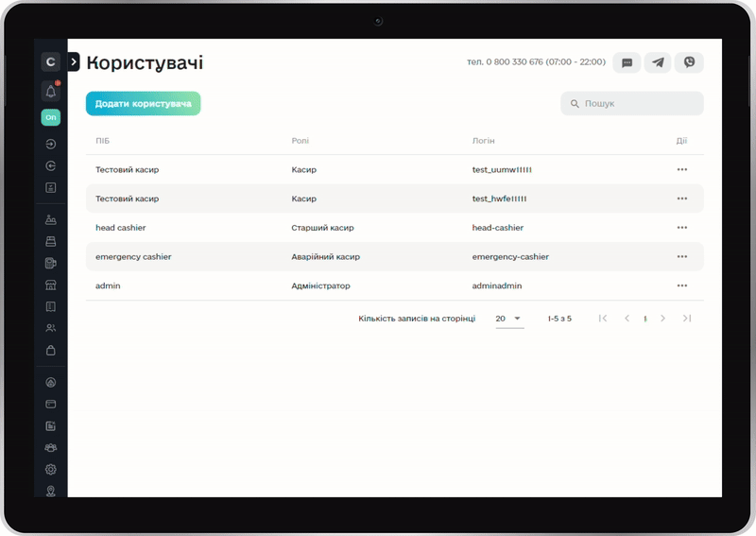
Task: Click the Пошук search field
Action: tap(632, 104)
